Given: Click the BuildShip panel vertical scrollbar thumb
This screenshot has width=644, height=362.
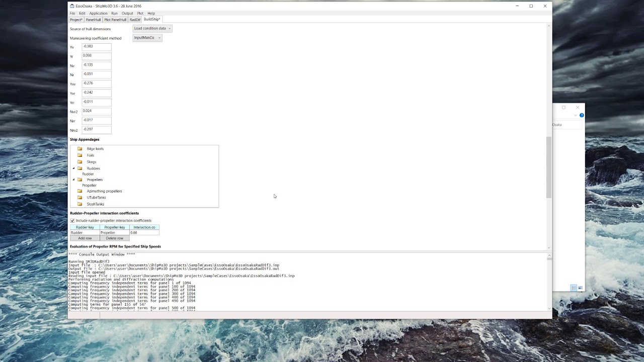Looking at the screenshot, I should pos(549,167).
